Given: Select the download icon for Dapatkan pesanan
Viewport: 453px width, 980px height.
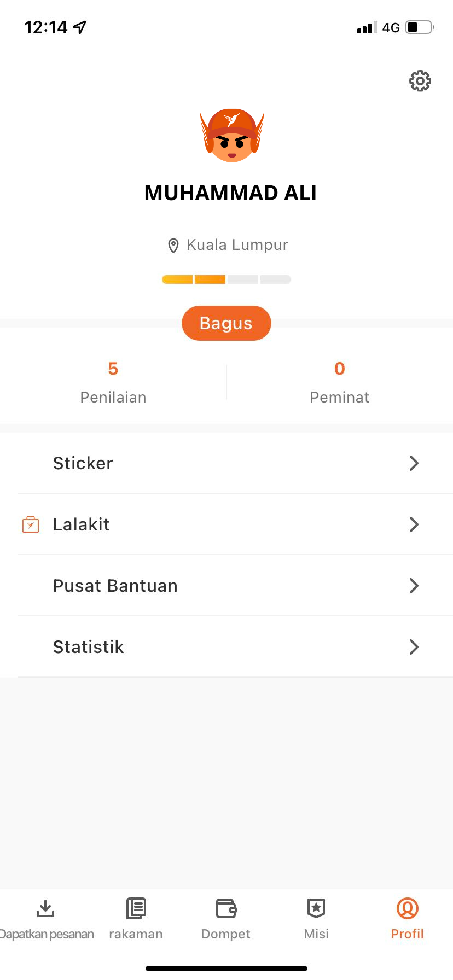Looking at the screenshot, I should [x=45, y=908].
